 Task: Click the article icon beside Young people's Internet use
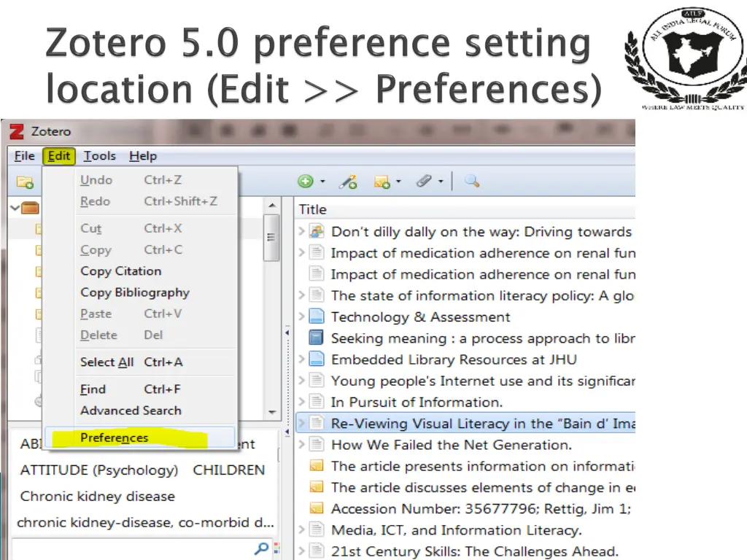317,381
